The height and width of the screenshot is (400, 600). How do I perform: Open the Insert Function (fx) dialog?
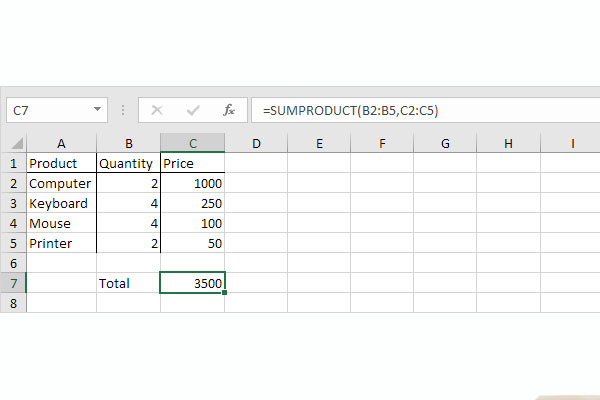(x=229, y=109)
